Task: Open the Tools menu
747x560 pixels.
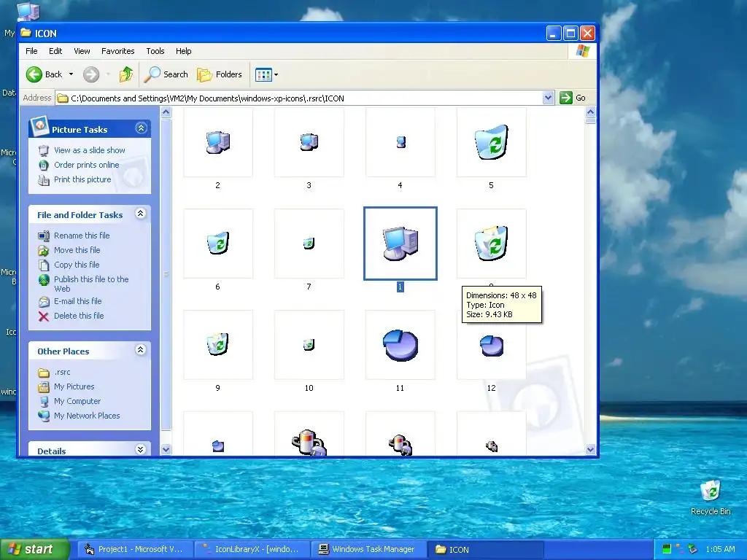Action: 155,51
